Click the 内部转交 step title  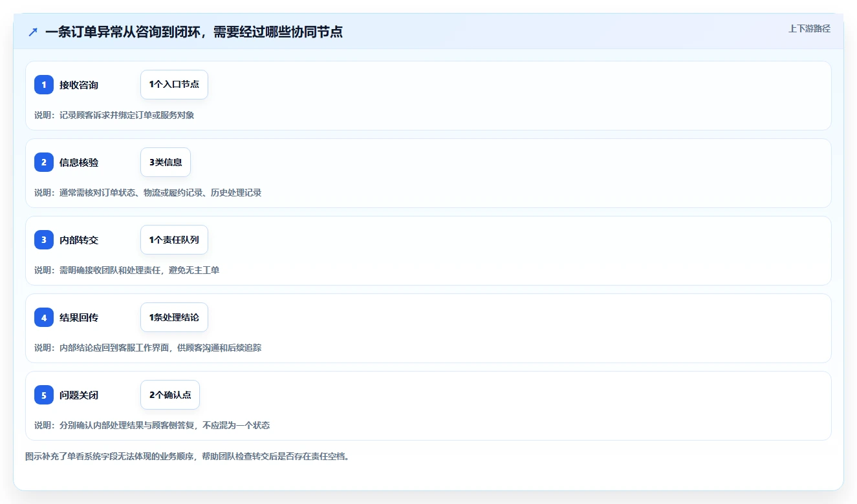pyautogui.click(x=79, y=240)
